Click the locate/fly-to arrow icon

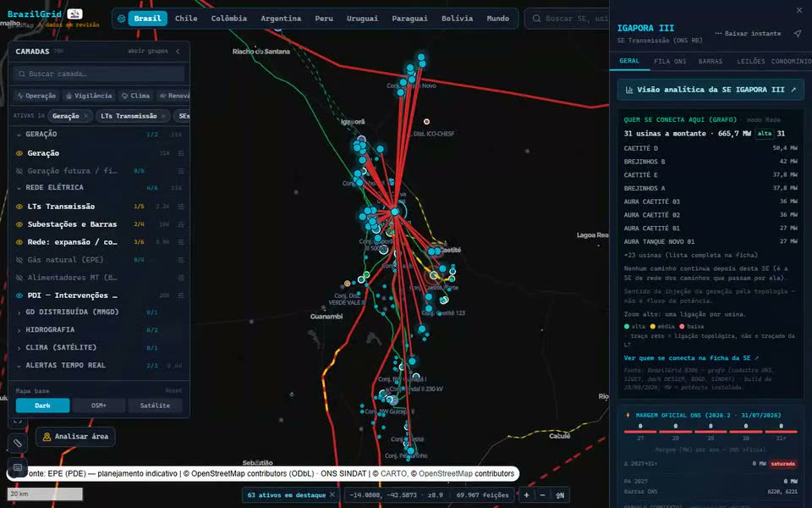pyautogui.click(x=797, y=33)
